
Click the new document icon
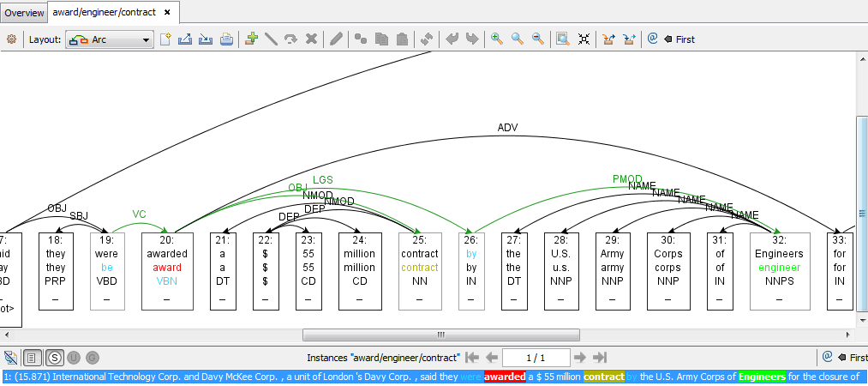pyautogui.click(x=165, y=39)
